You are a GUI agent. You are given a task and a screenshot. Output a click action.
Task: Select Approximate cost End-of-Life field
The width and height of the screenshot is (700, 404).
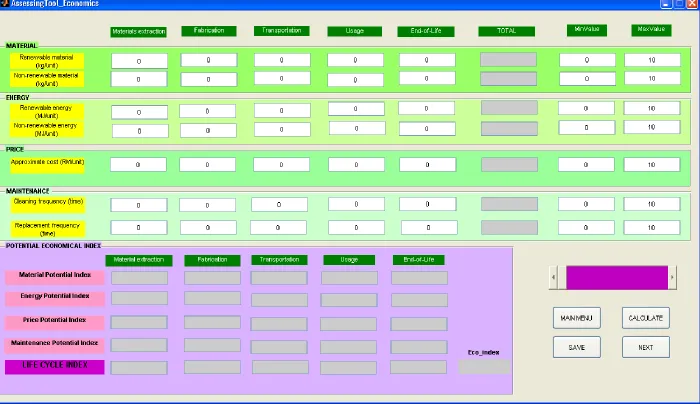pos(427,164)
